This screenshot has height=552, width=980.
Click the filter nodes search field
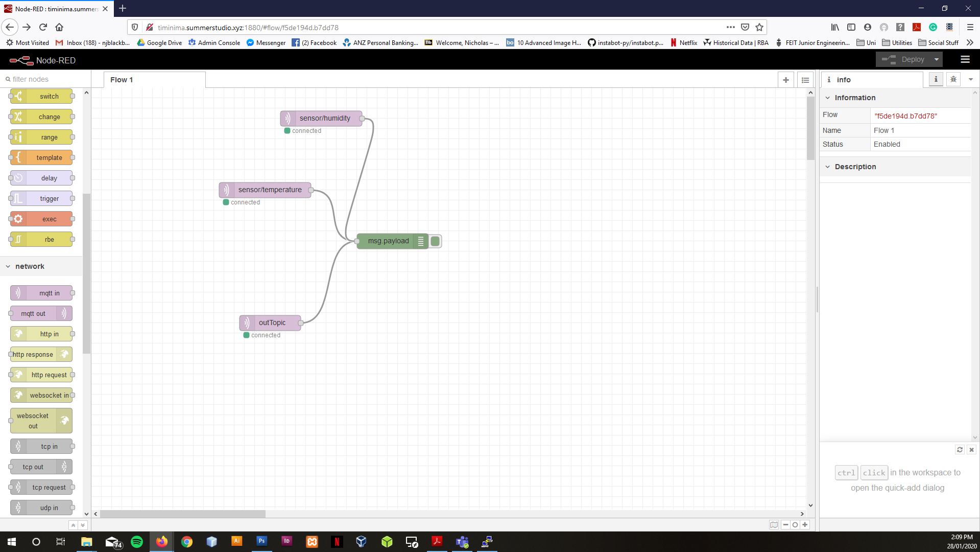[46, 79]
